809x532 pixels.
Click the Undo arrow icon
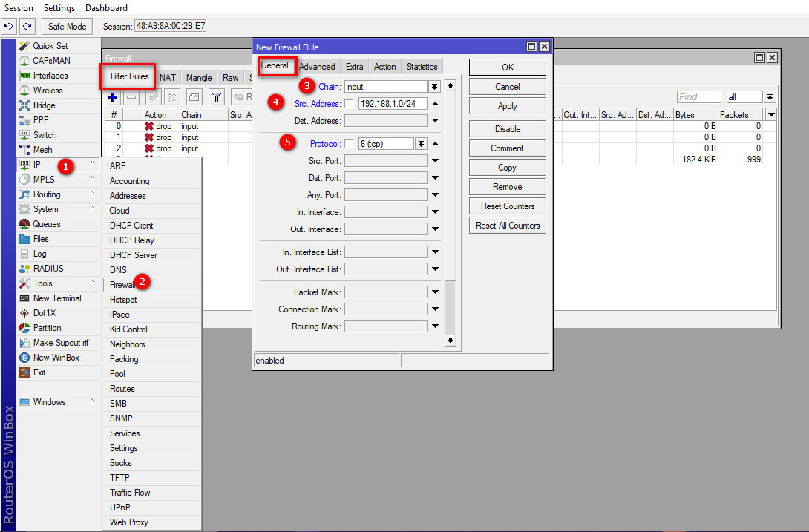point(9,27)
